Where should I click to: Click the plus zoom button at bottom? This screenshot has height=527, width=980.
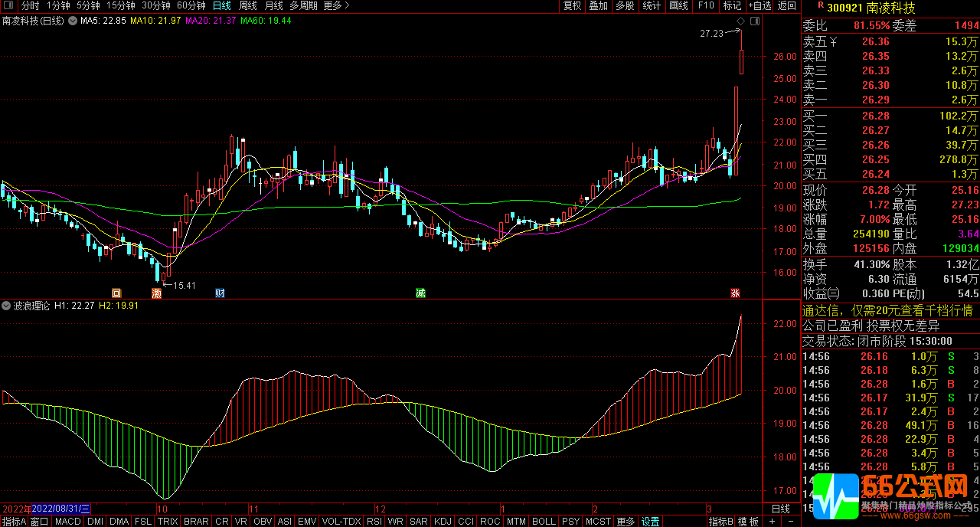click(x=772, y=522)
